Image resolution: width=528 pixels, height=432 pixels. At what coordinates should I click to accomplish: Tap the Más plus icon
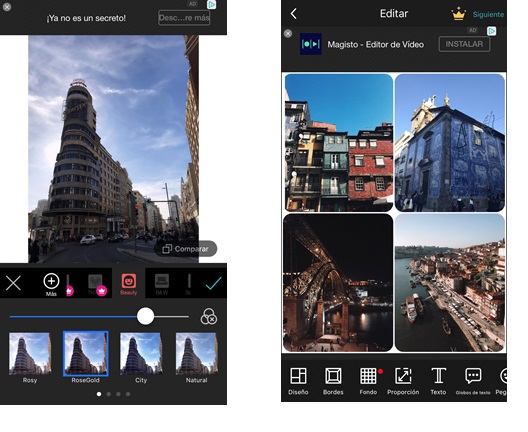[51, 281]
